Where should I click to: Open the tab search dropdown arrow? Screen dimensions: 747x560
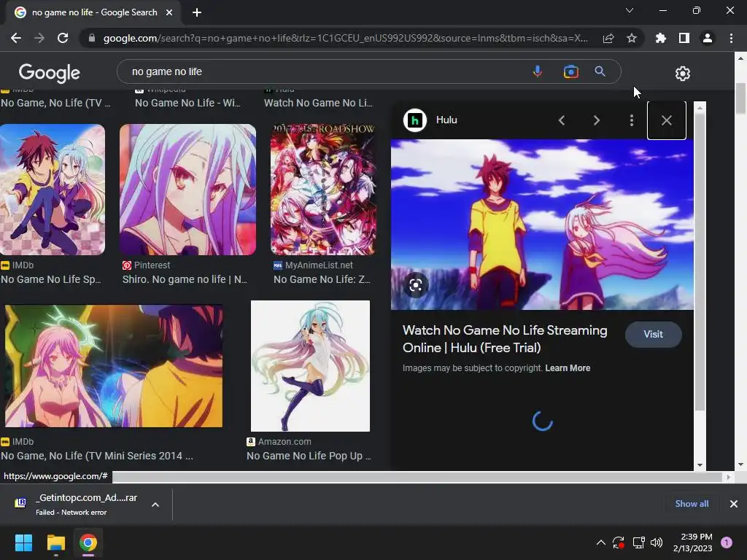tap(630, 10)
